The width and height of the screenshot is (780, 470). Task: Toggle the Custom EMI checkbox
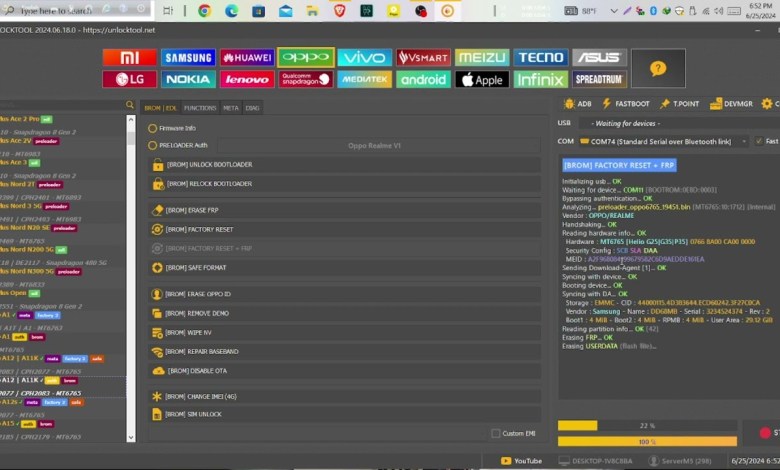click(495, 433)
